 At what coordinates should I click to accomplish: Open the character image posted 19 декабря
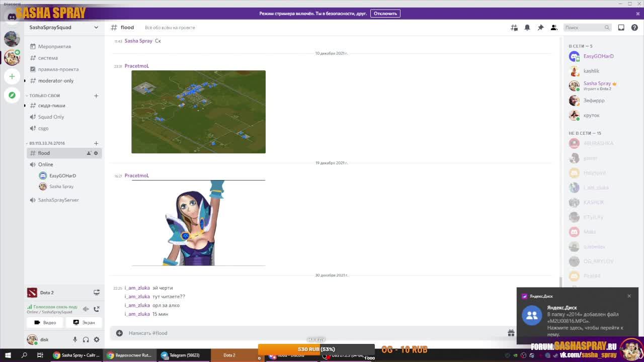coord(198,223)
